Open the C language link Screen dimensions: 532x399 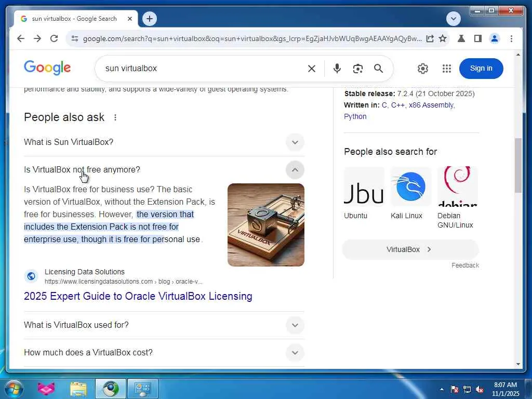pyautogui.click(x=384, y=105)
